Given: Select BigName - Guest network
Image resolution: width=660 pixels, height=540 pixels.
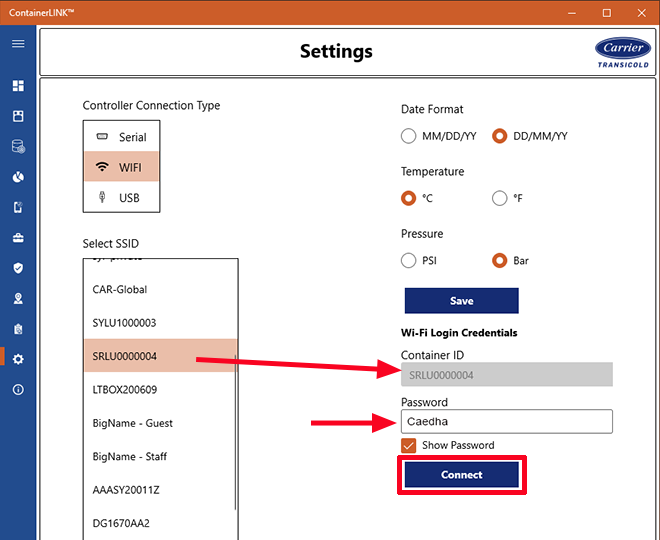Looking at the screenshot, I should 161,423.
